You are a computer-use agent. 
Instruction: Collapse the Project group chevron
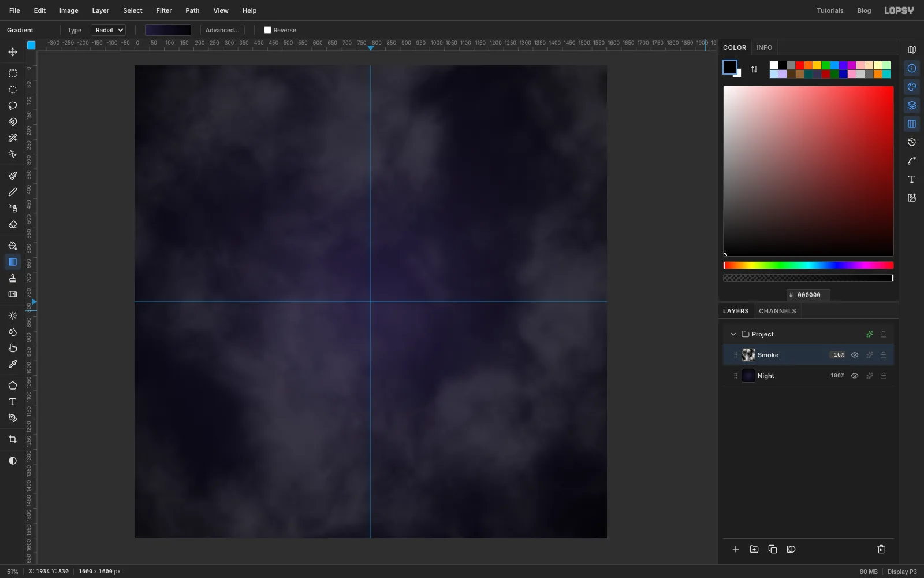(733, 334)
